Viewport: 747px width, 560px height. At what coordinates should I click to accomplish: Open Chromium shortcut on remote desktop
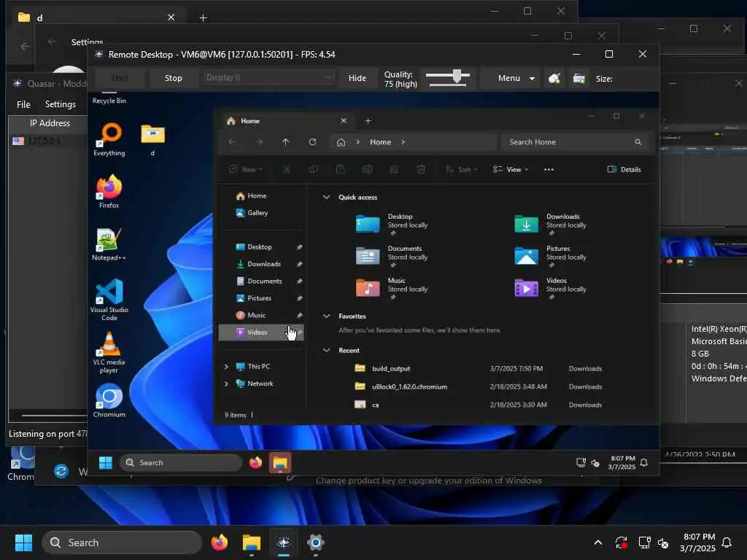point(109,401)
